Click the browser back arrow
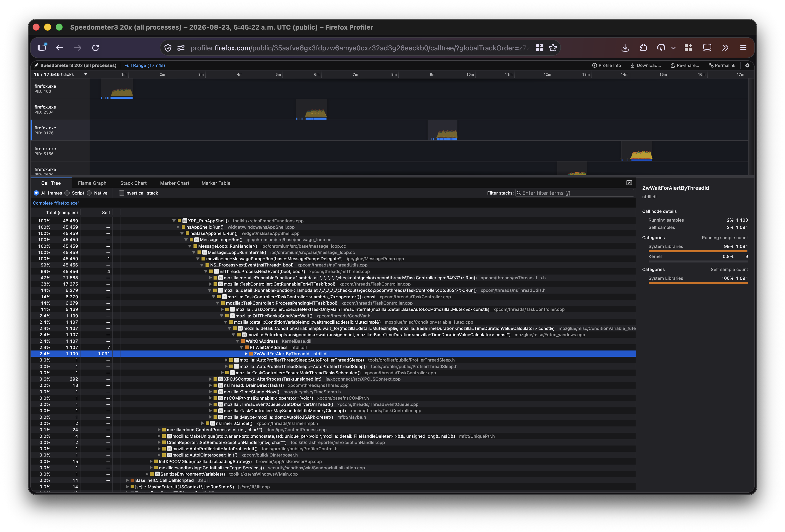This screenshot has width=785, height=532. pos(59,48)
